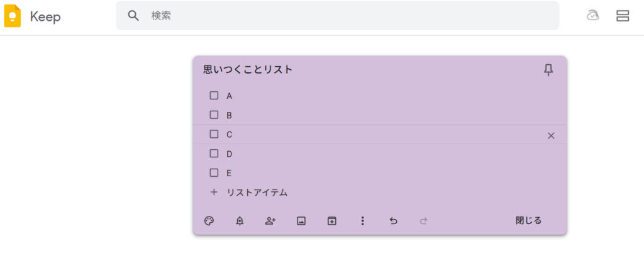644x253 pixels.
Task: Delete item C with the X button
Action: click(551, 135)
